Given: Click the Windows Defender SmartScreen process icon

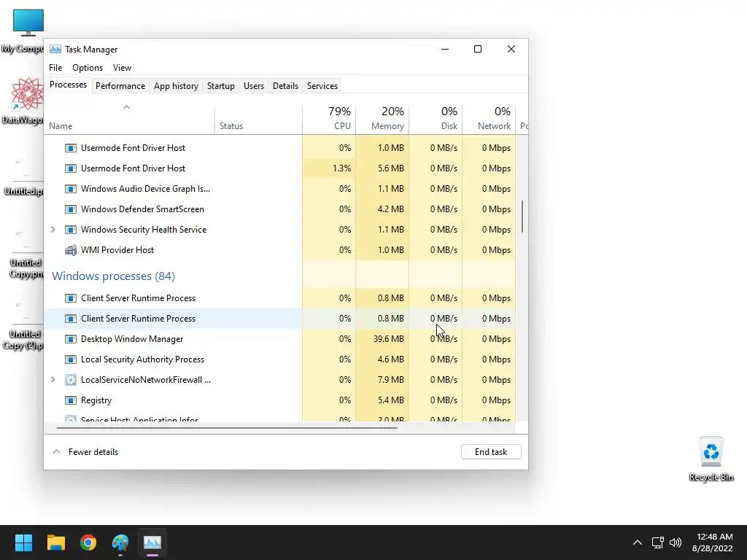Looking at the screenshot, I should 71,209.
